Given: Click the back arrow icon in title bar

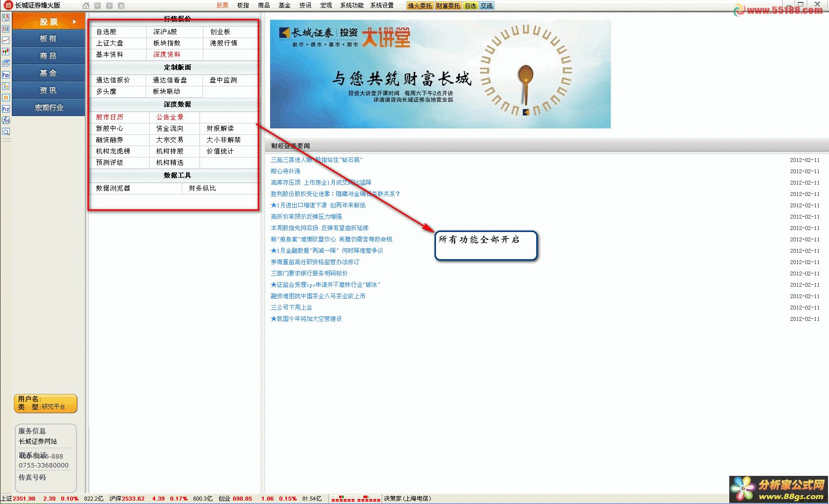Looking at the screenshot, I should click(98, 5).
